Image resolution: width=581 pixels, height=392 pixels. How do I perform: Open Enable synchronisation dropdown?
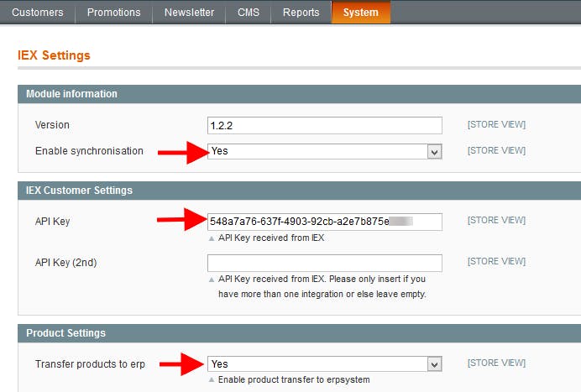click(x=325, y=151)
